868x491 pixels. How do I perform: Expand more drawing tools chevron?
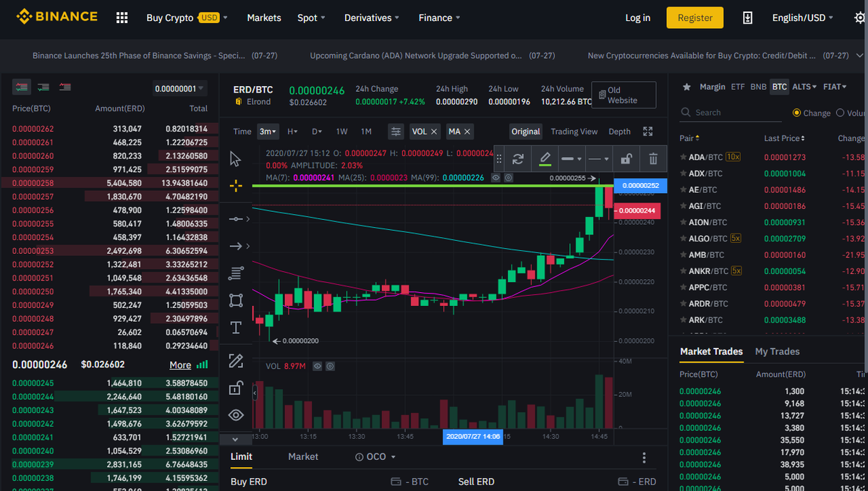[235, 439]
